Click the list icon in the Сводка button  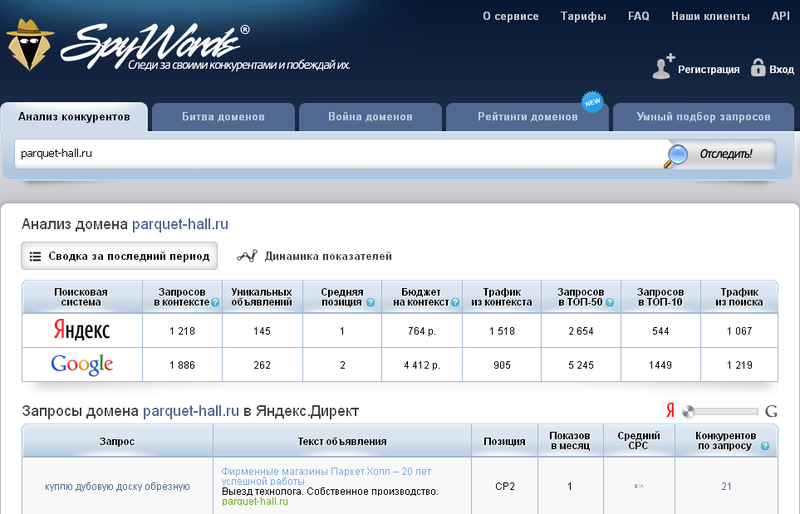35,256
